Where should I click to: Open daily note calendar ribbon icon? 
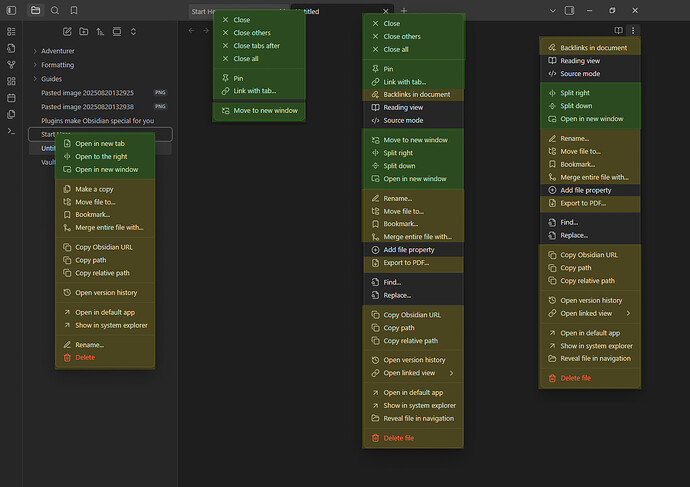click(11, 98)
